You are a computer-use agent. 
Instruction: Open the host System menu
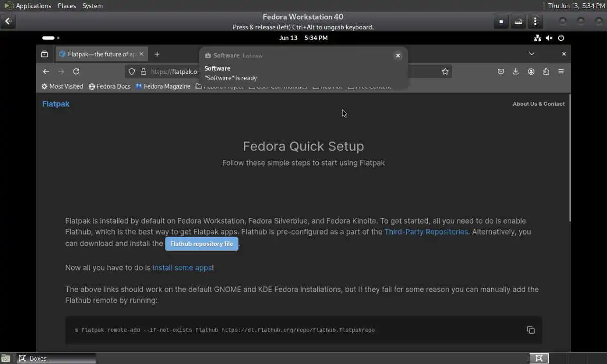point(92,6)
